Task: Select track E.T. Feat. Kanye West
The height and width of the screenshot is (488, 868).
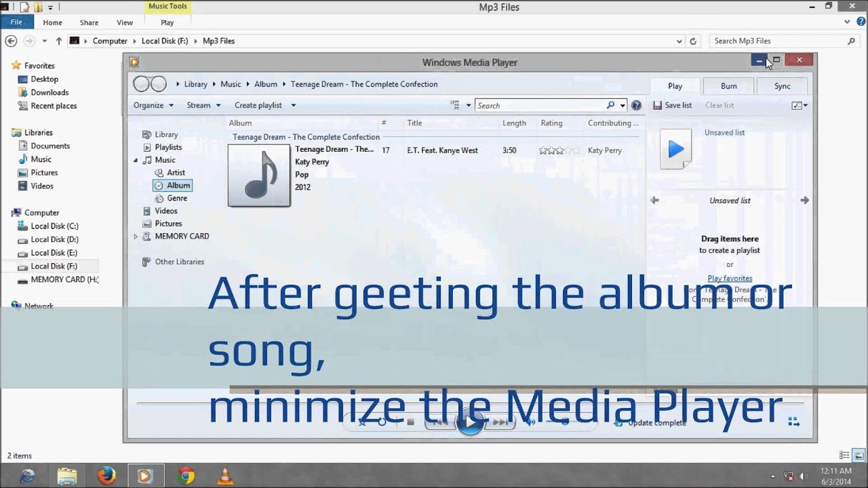Action: pos(442,150)
